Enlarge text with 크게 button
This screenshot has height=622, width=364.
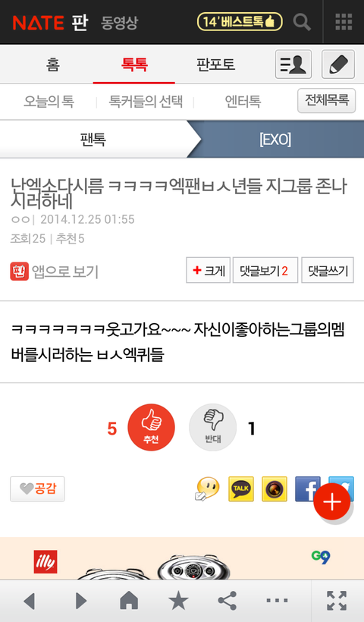[x=209, y=271]
